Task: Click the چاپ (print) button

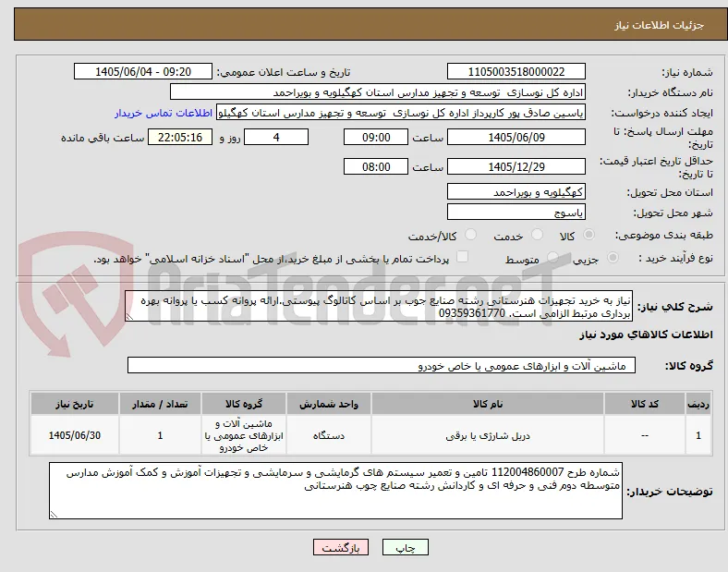Action: pos(405,547)
